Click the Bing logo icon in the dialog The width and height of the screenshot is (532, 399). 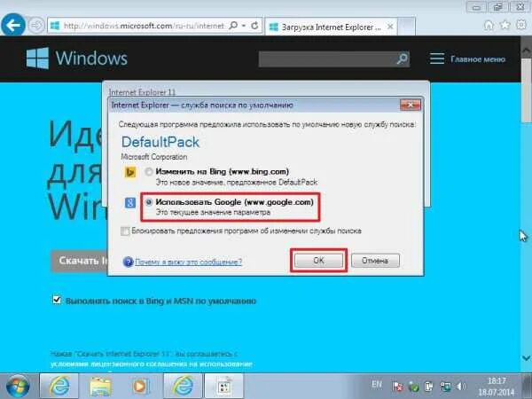pyautogui.click(x=130, y=172)
